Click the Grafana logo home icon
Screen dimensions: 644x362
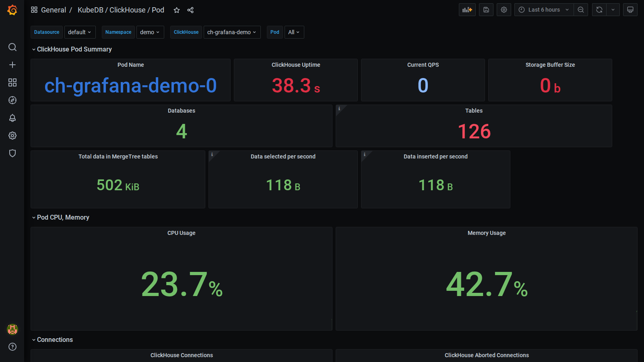tap(12, 10)
